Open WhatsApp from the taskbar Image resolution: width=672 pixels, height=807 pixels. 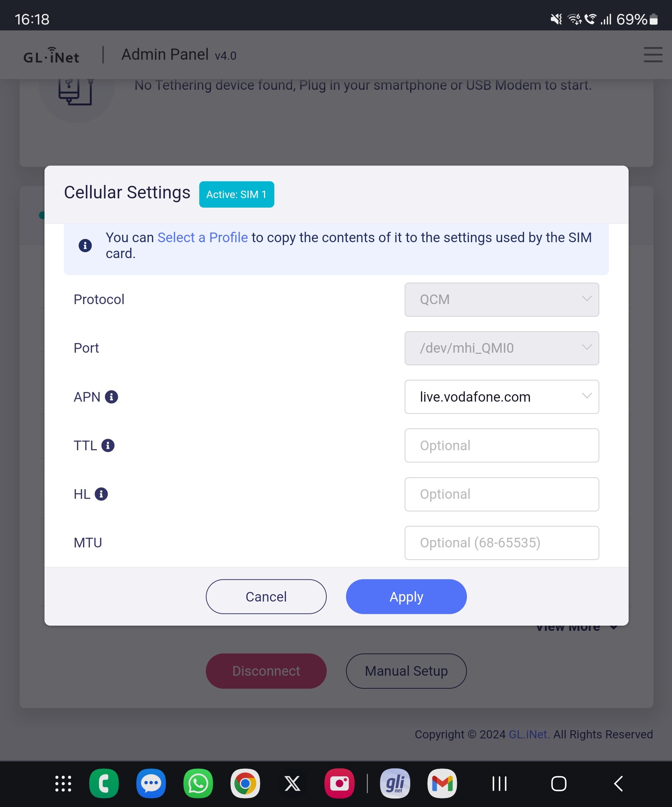pyautogui.click(x=198, y=783)
